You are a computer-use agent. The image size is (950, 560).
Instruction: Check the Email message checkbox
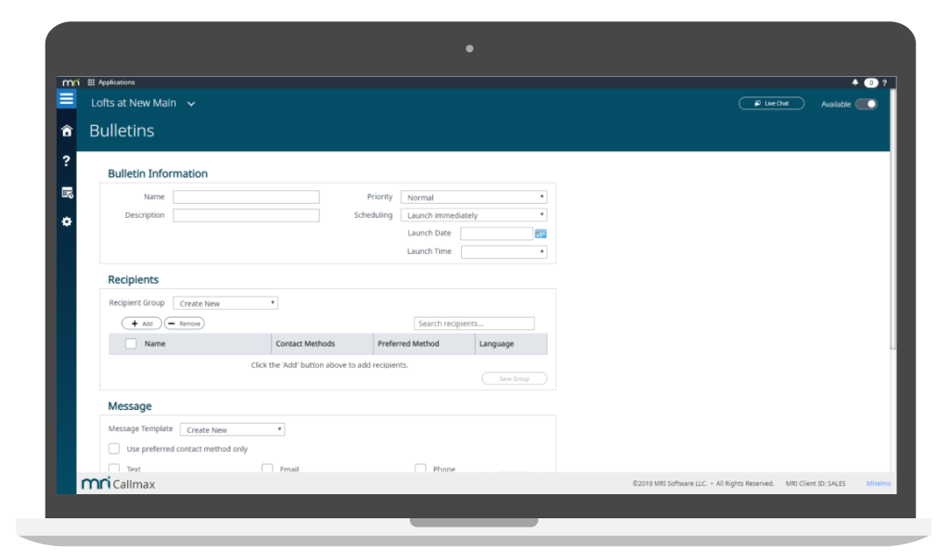[267, 468]
